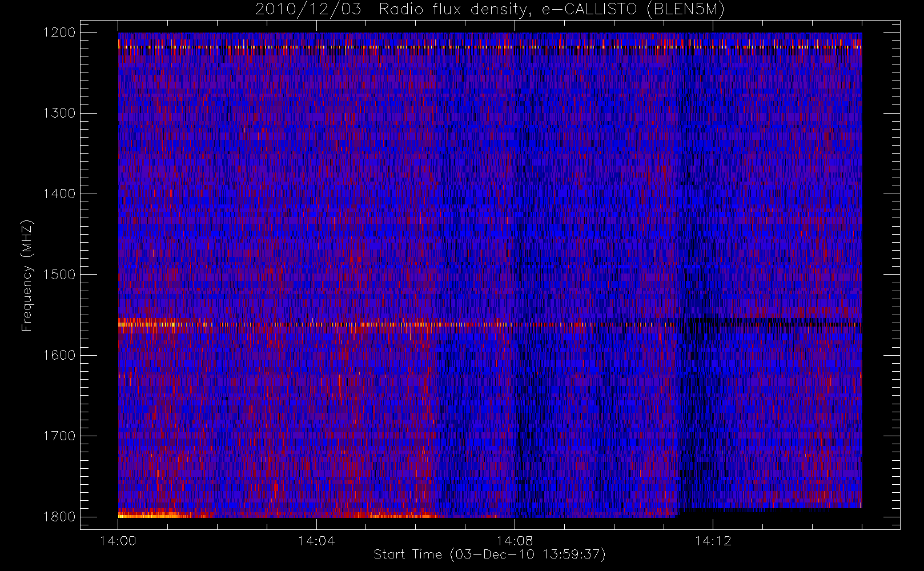Click the 1700 frequency tick label
Image resolution: width=924 pixels, height=571 pixels.
[59, 436]
